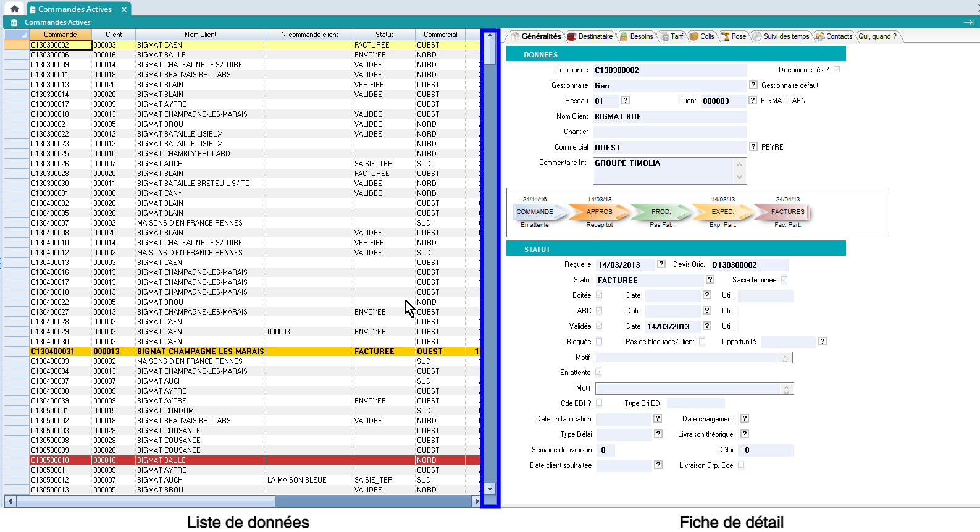Switch to the Destinataire tab
980x532 pixels.
click(590, 36)
